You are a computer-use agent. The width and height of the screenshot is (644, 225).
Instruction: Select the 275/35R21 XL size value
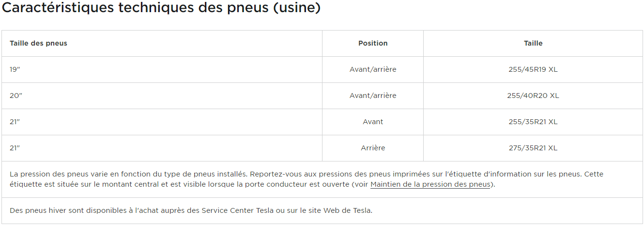533,148
